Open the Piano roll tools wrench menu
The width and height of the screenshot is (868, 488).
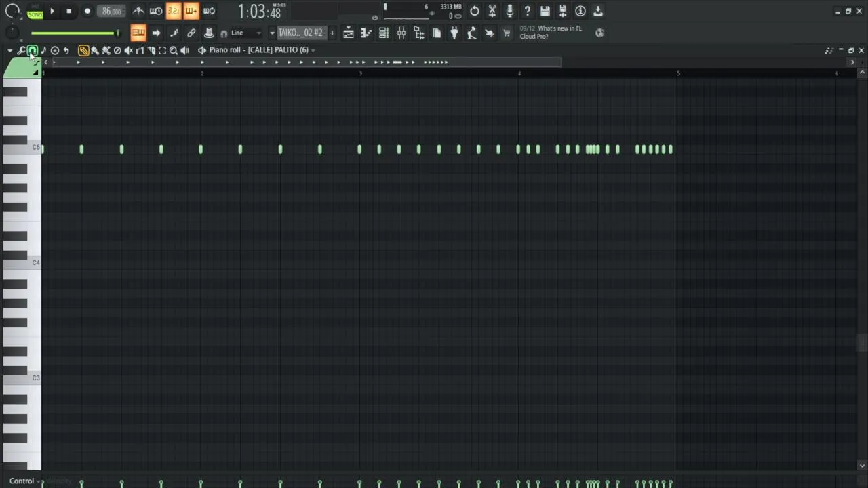point(21,50)
